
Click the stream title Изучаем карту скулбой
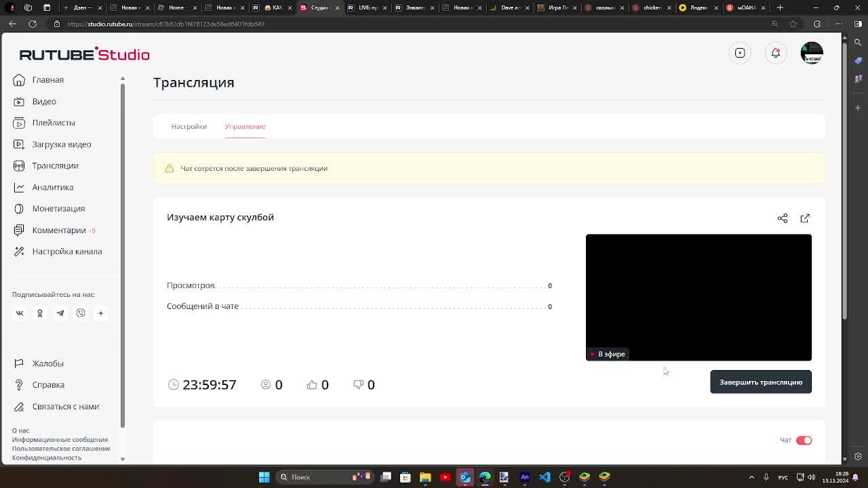click(x=220, y=218)
